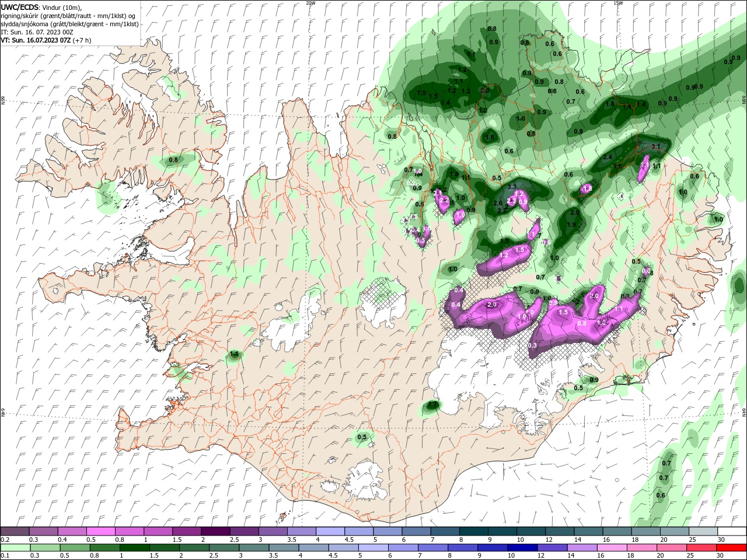
Task: Click the '15W' longitude label at the top
Action: (619, 3)
